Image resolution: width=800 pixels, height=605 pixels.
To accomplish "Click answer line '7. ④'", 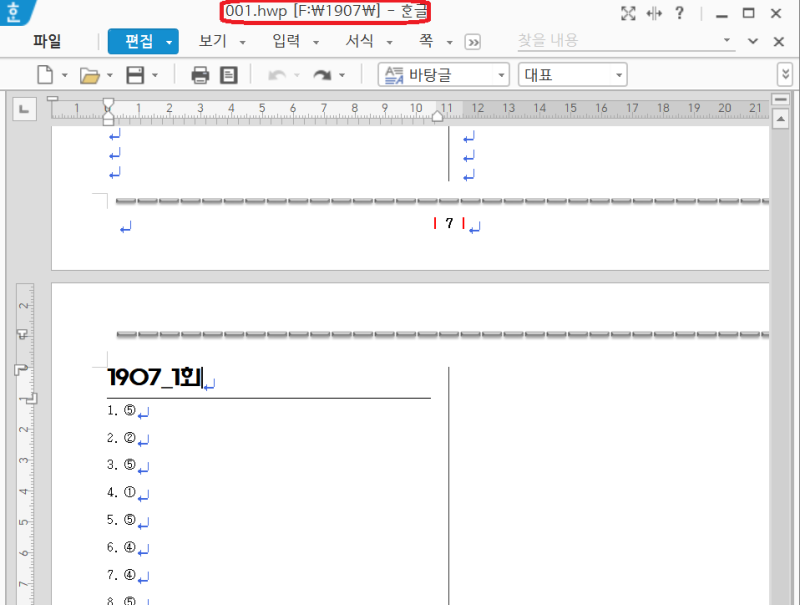I will pyautogui.click(x=121, y=575).
